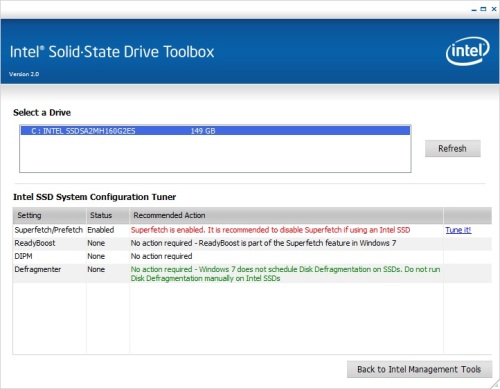Click the Status column header
Viewport: 500px width, 389px height.
108,215
